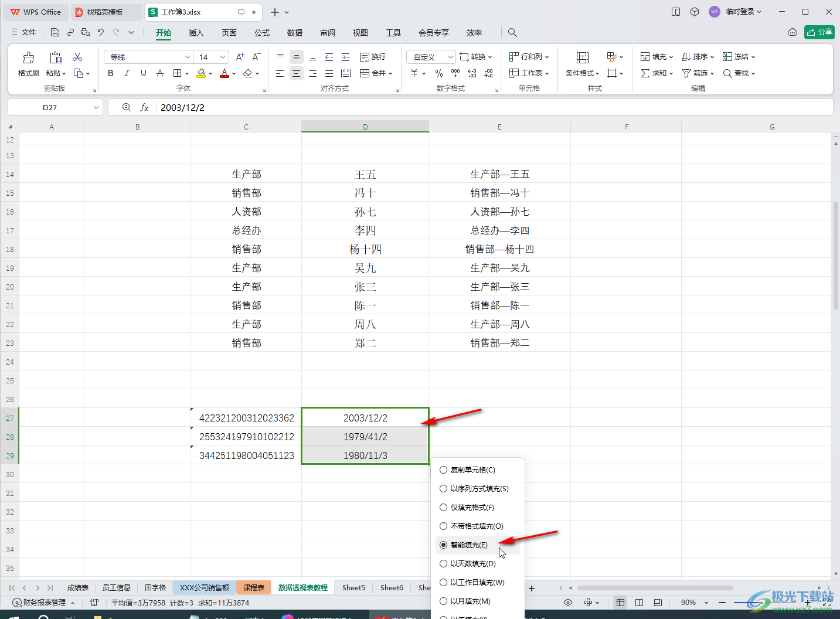Click the increase decimal icon
The image size is (840, 619).
tap(472, 73)
